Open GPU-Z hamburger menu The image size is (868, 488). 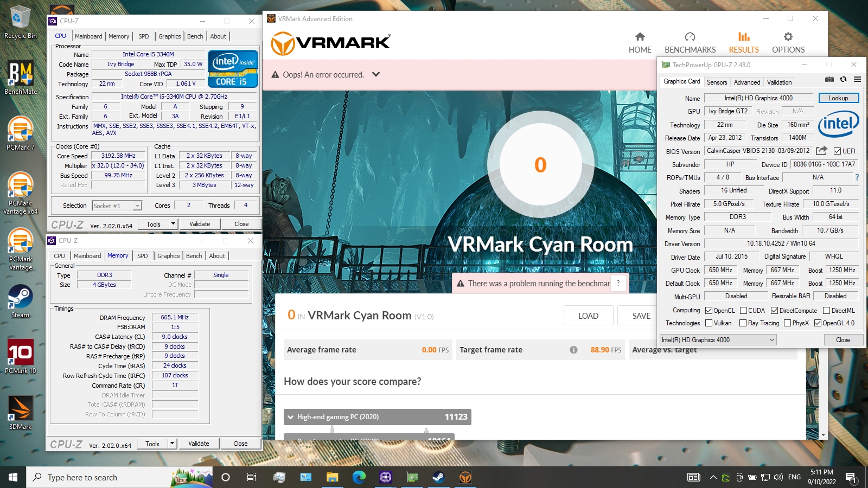tap(857, 79)
